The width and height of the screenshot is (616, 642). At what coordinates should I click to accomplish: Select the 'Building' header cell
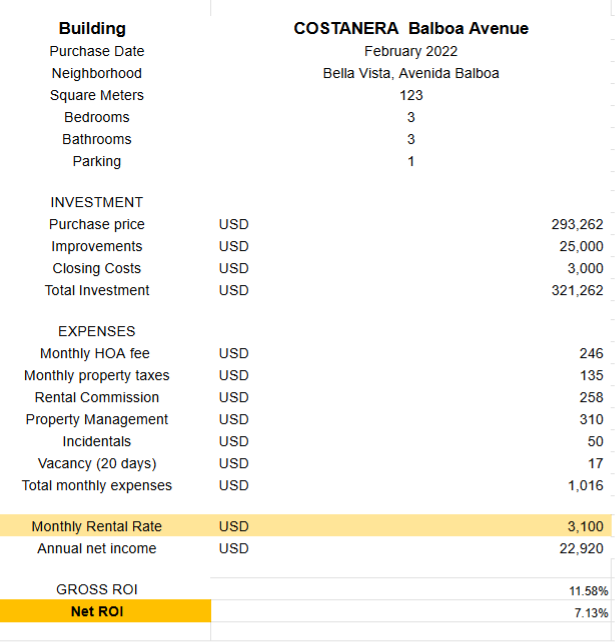tap(92, 28)
